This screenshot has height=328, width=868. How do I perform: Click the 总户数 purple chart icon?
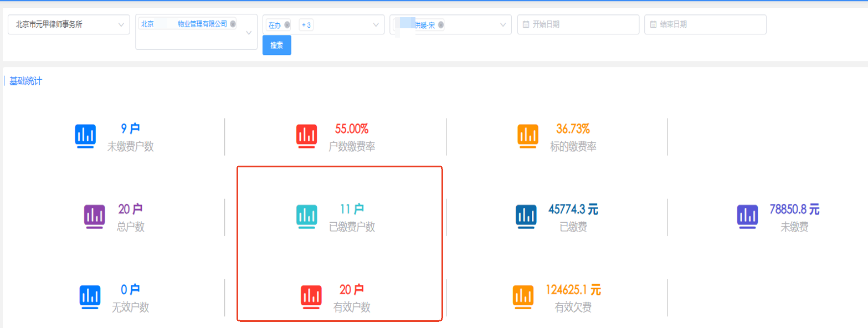click(94, 217)
